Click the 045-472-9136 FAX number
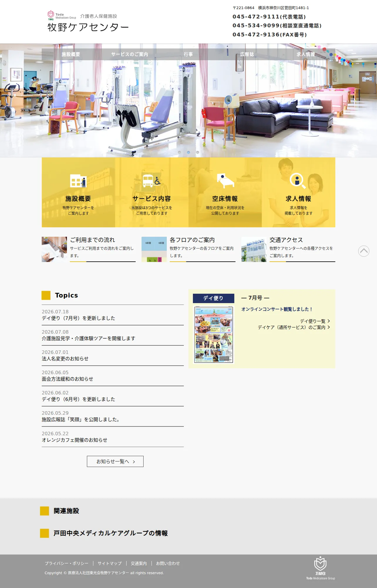Image resolution: width=377 pixels, height=588 pixels. click(270, 35)
